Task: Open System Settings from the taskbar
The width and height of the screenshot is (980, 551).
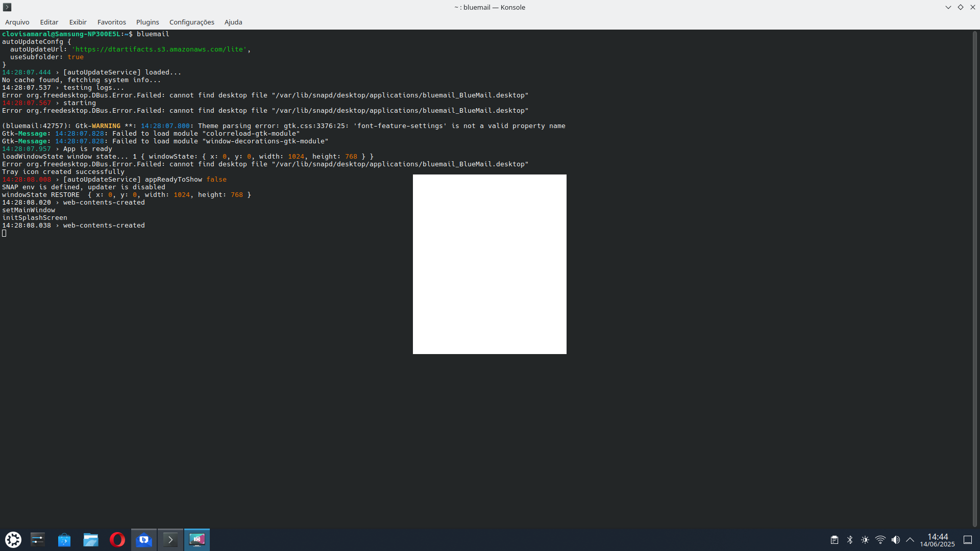Action: [x=38, y=539]
